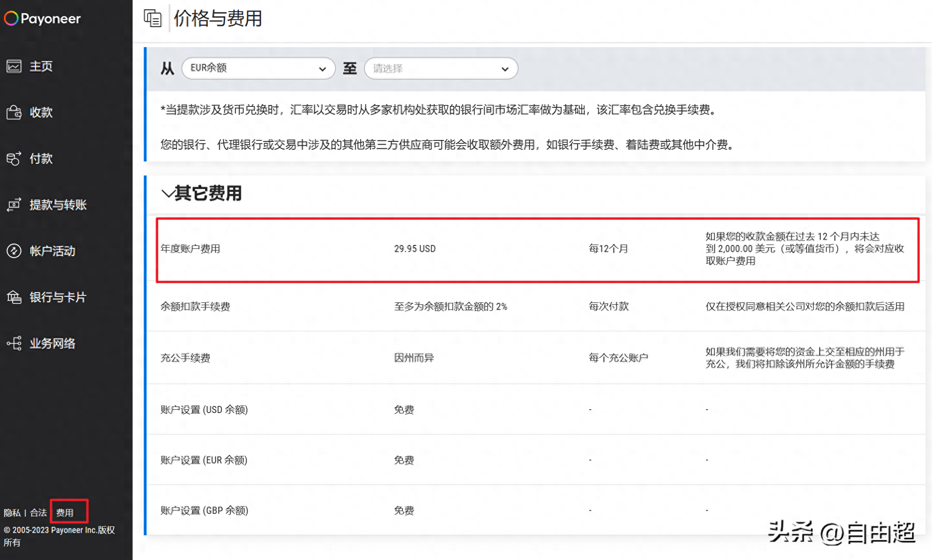Click the 主页 home icon in sidebar
Screen dimensions: 932x560
tap(14, 66)
